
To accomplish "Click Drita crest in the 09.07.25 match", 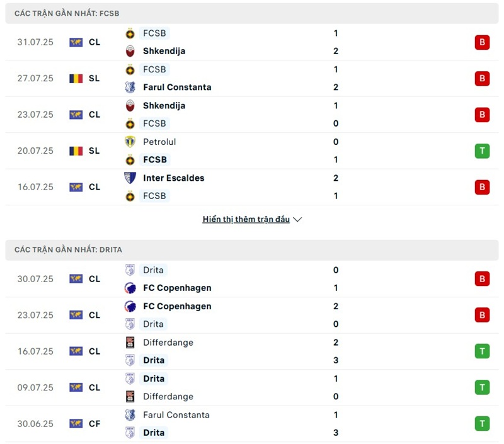I will [x=130, y=379].
